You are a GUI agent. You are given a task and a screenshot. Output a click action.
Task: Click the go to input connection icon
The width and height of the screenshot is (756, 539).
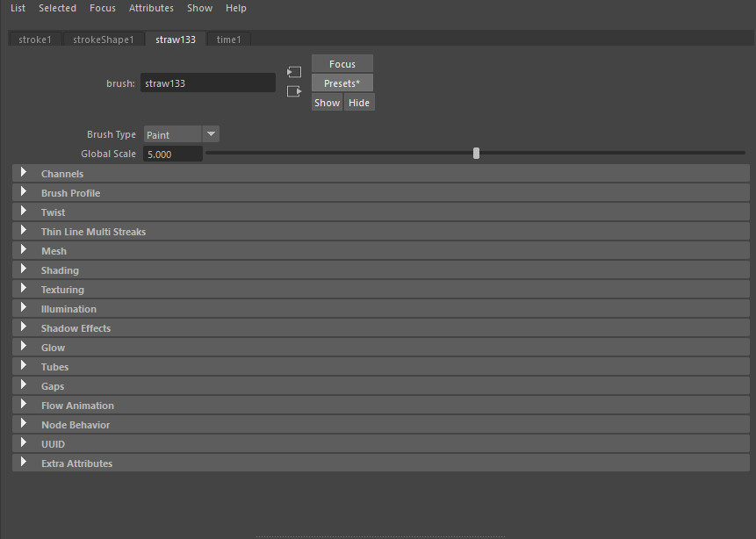pos(293,72)
